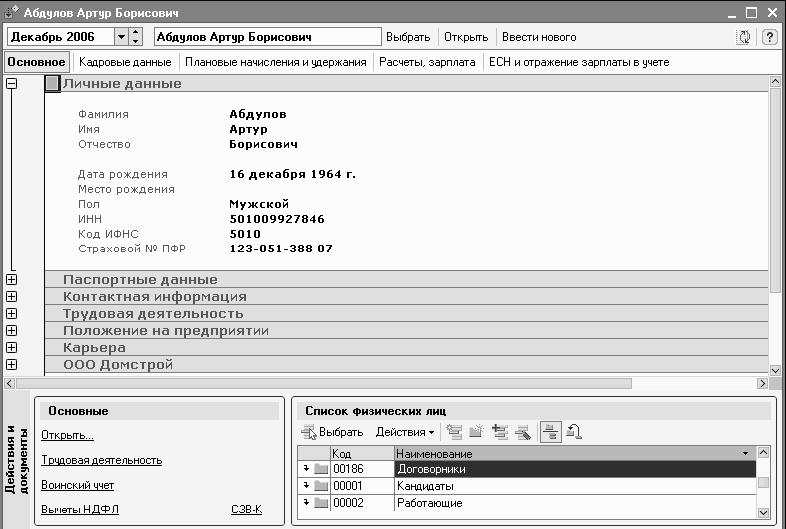Select the Кандидаты row
Screen dimensions: 786x529
tap(527, 486)
